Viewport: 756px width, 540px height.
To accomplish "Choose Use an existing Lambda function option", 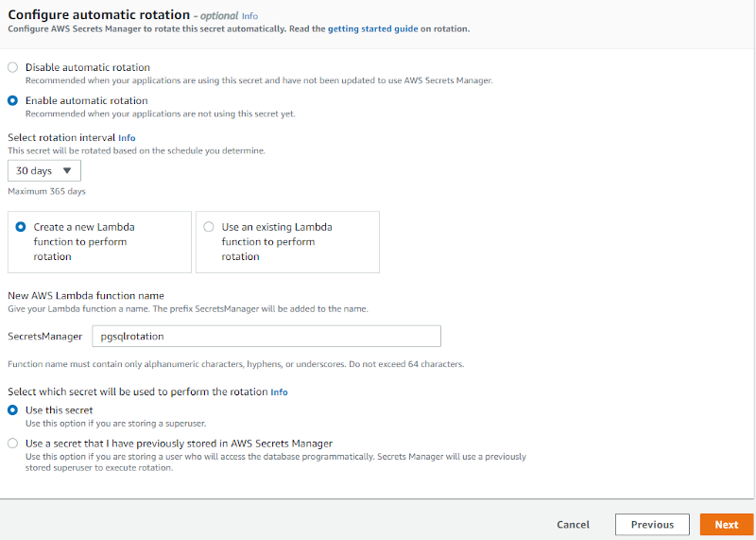I will 209,227.
